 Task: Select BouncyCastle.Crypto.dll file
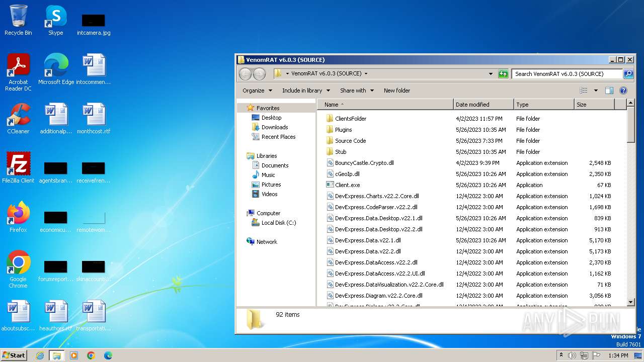pyautogui.click(x=360, y=163)
